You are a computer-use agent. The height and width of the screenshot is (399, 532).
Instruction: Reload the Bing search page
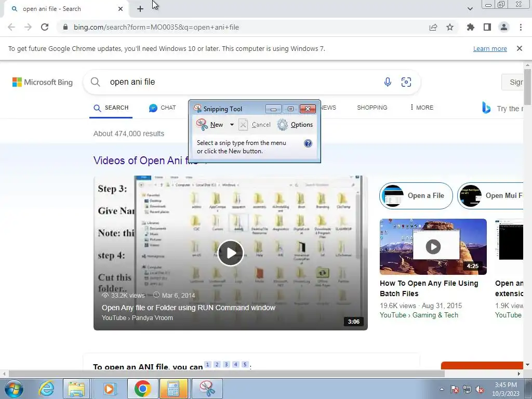(45, 27)
